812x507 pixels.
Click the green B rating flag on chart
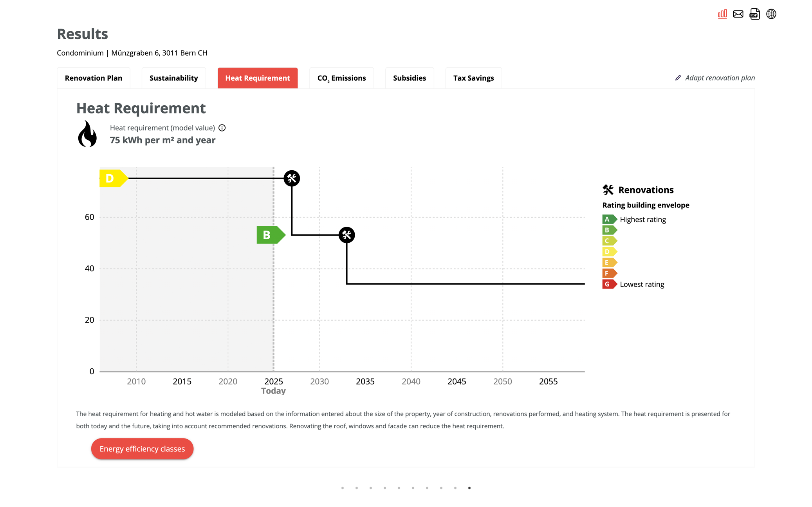(270, 235)
